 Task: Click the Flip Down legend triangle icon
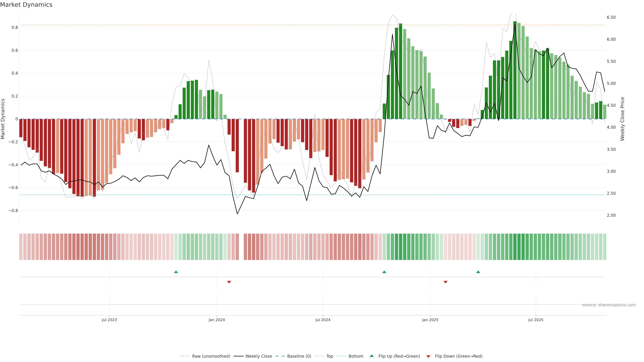pos(428,356)
